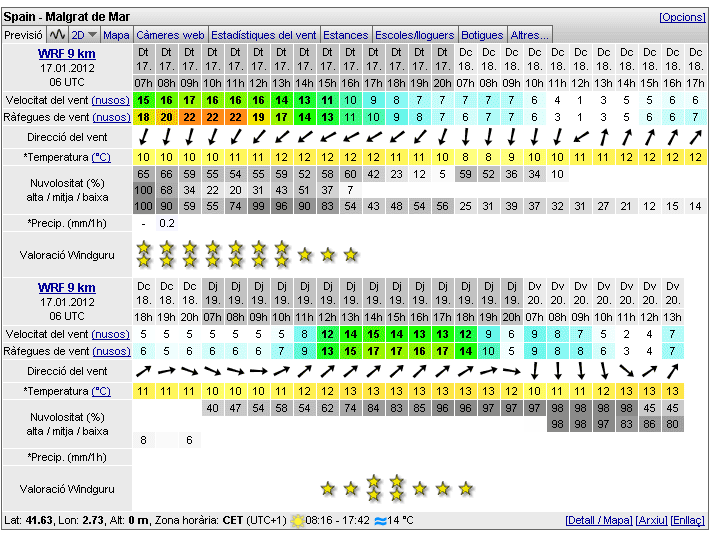The width and height of the screenshot is (727, 536).
Task: Click the Enllaç link
Action: point(688,521)
